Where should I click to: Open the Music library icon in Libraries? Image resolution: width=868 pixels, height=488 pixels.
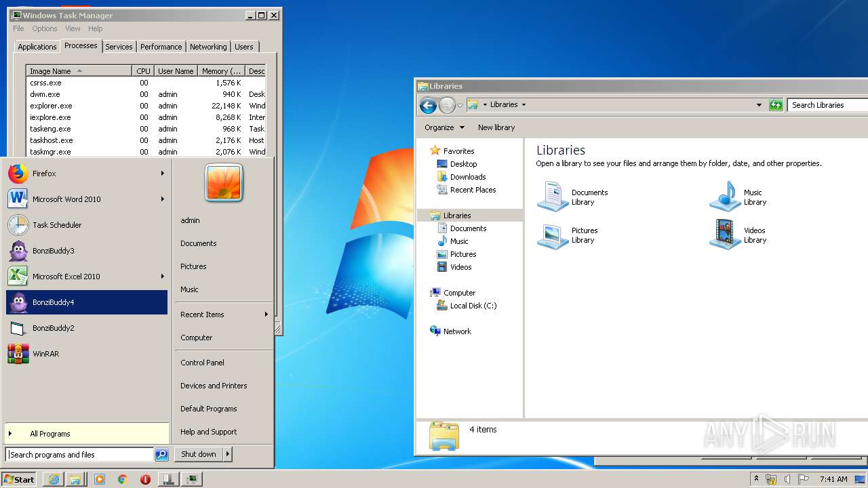click(724, 197)
